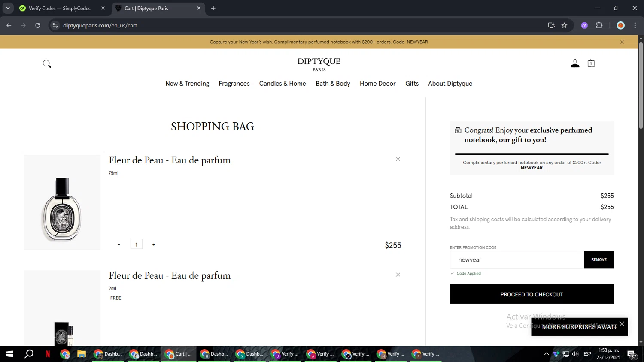Open the Chrome three-dot menu

[x=635, y=25]
